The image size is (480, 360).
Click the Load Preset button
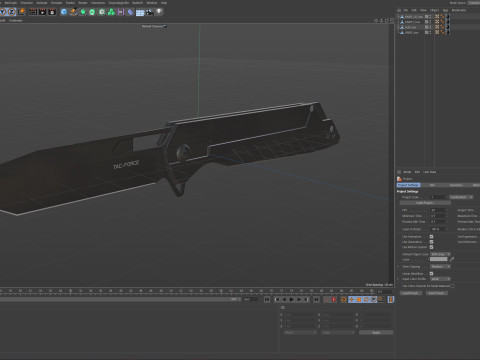click(411, 293)
